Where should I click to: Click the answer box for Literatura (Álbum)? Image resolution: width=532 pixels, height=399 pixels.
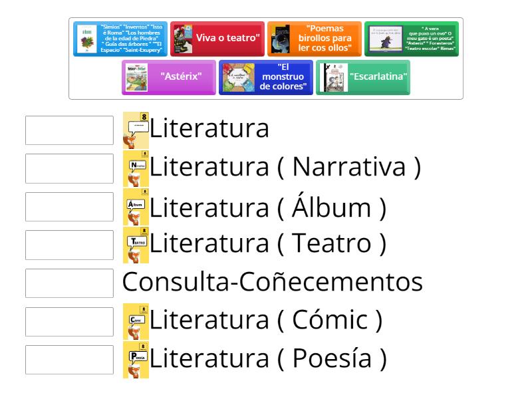coord(70,207)
